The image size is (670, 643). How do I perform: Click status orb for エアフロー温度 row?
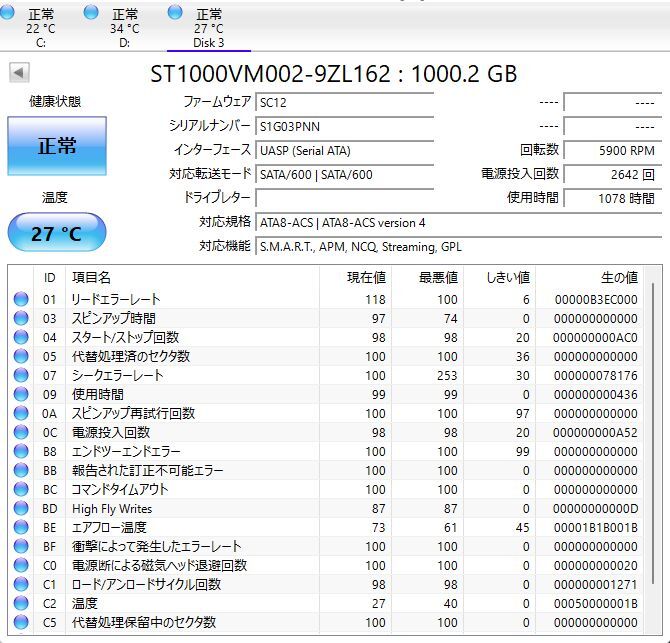[21, 527]
